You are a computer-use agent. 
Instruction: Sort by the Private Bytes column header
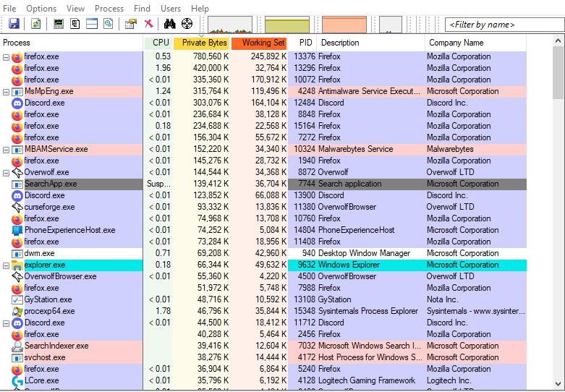(x=201, y=43)
